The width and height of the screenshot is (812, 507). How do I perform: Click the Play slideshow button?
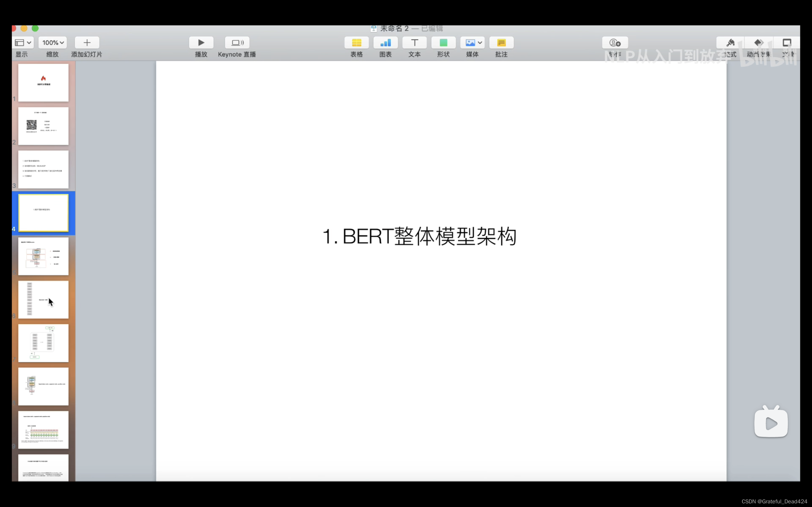coord(201,43)
